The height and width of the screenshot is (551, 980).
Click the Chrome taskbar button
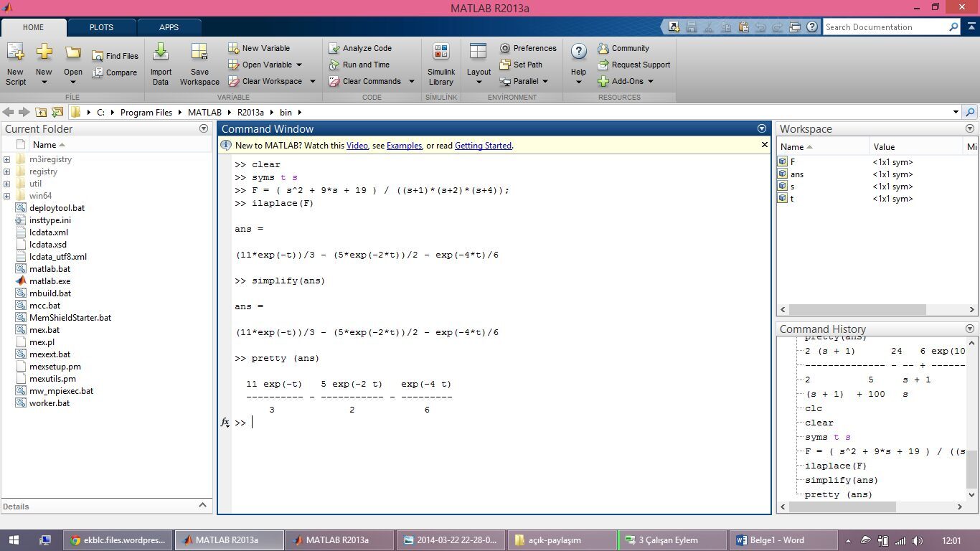pyautogui.click(x=118, y=540)
